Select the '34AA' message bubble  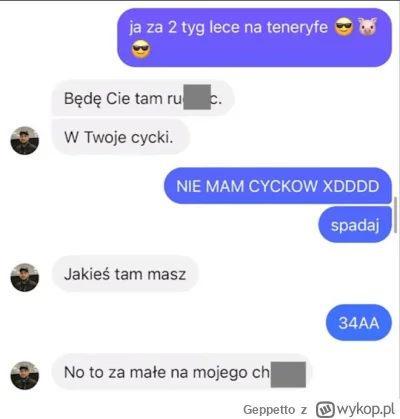[359, 323]
